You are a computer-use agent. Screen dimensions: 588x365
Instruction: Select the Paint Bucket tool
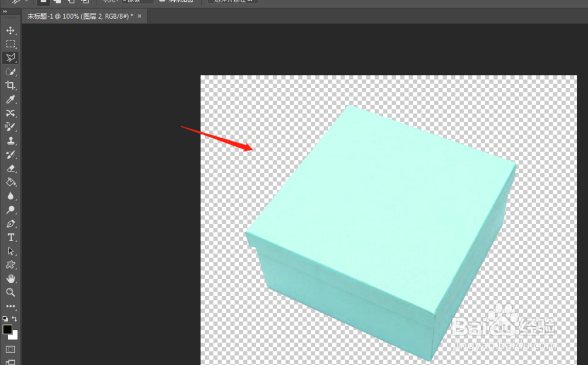point(11,182)
